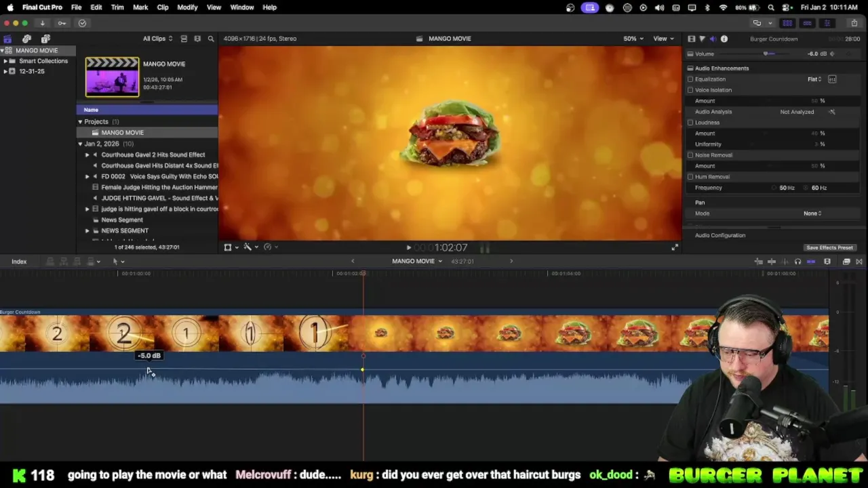The width and height of the screenshot is (868, 488).
Task: Open the timeline Index button
Action: (19, 262)
